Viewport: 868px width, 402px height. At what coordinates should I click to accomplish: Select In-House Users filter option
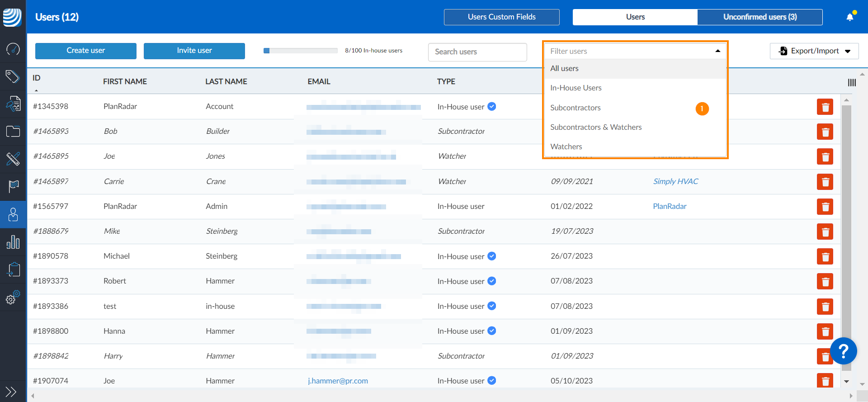(x=635, y=88)
